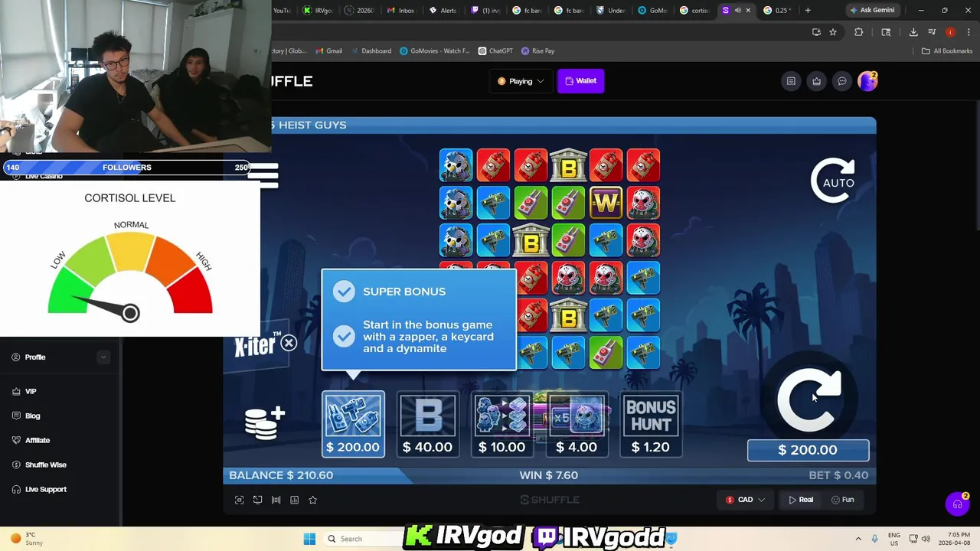
Task: Open the bet slip icon in Shuffle header
Action: tap(791, 81)
